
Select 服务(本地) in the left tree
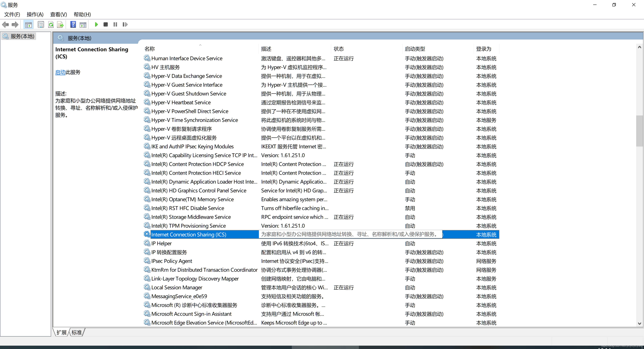[x=22, y=36]
